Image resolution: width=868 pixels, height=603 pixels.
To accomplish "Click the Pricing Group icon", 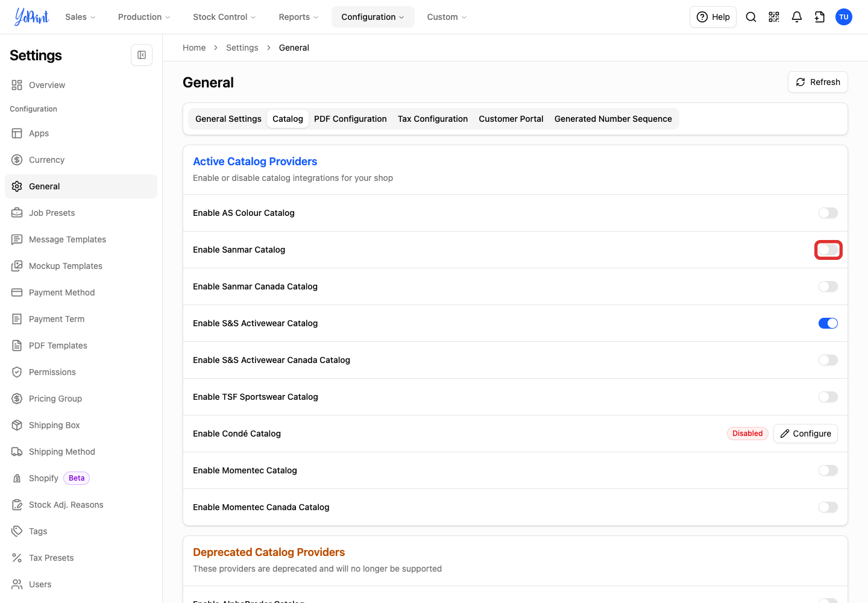I will point(17,399).
